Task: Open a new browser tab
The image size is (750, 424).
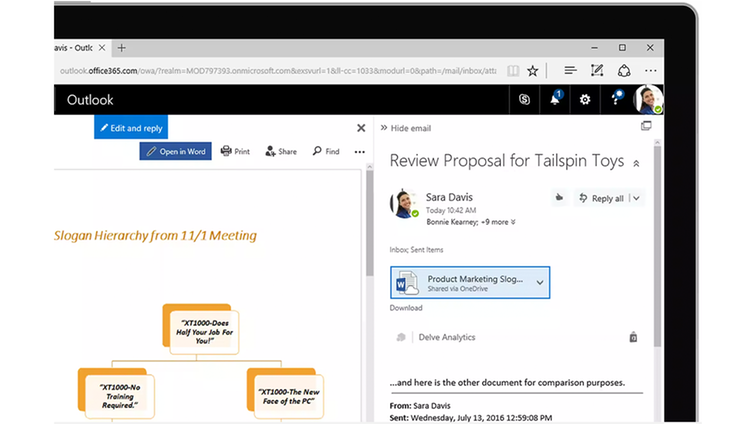Action: point(121,47)
